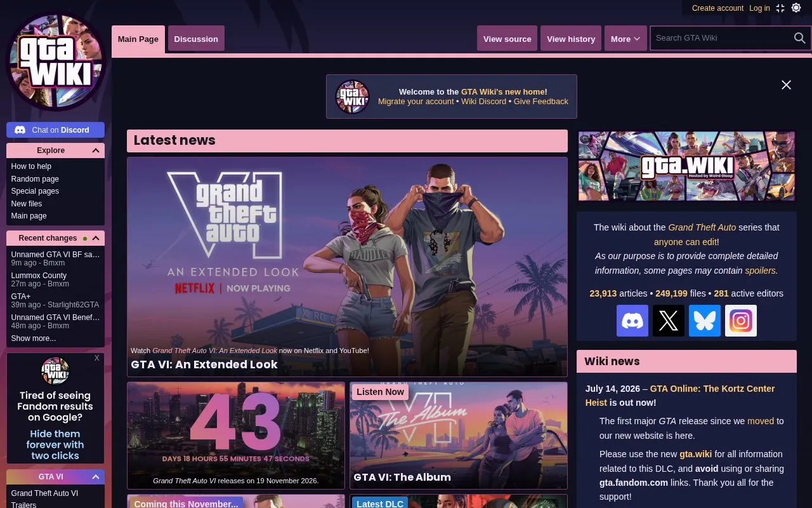Switch to the Discussion tab
Image resolution: width=812 pixels, height=508 pixels.
(x=196, y=39)
